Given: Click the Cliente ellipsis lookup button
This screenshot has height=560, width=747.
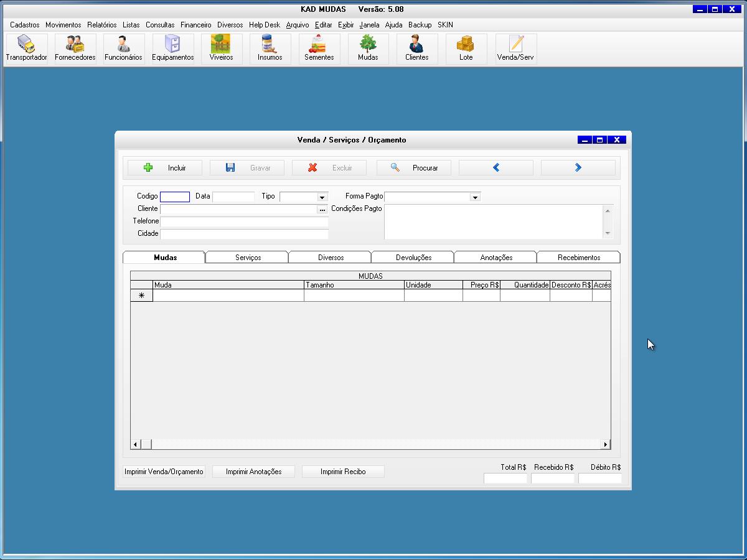Looking at the screenshot, I should (322, 210).
